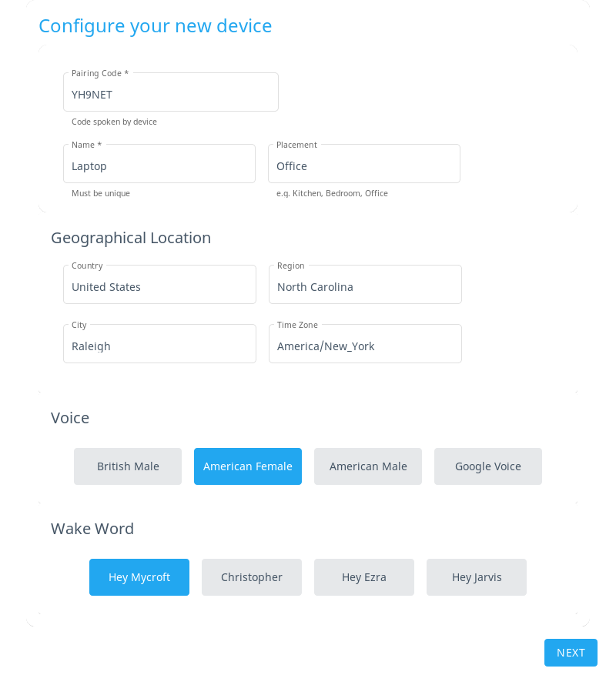616x685 pixels.
Task: Click the 'Code spoken by device' hint
Action: [x=114, y=122]
